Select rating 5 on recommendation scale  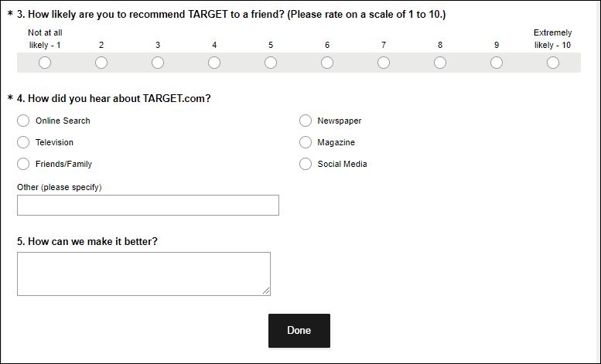271,63
